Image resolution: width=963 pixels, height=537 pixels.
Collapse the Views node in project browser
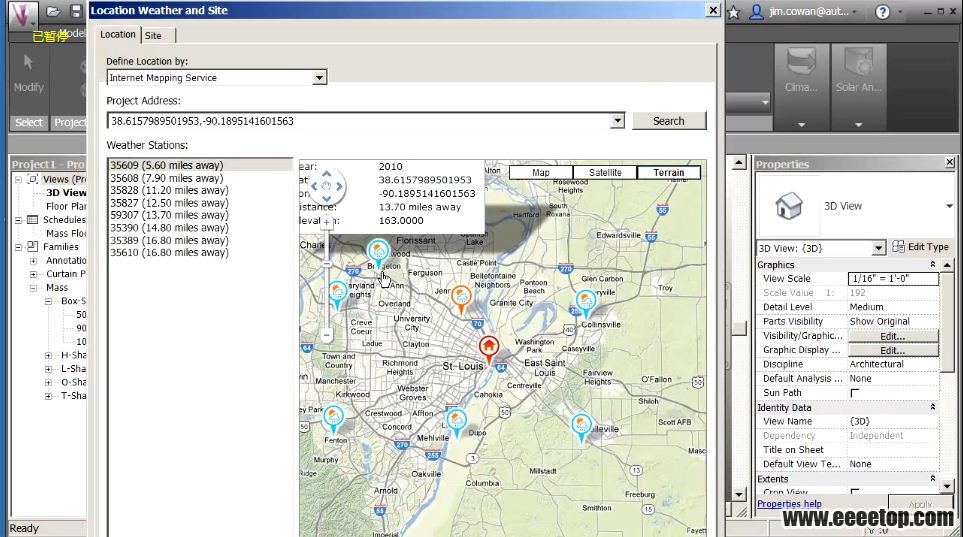[x=18, y=179]
